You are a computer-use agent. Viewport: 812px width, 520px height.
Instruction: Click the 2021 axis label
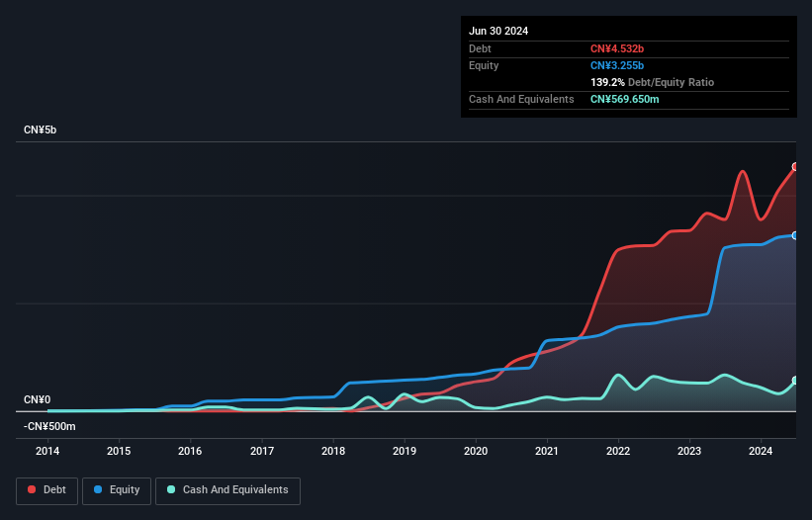click(547, 451)
